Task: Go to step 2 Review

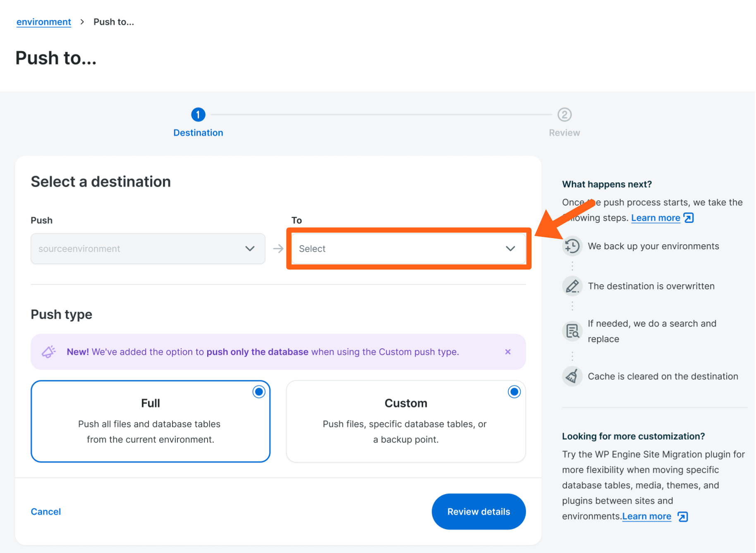Action: pyautogui.click(x=564, y=114)
